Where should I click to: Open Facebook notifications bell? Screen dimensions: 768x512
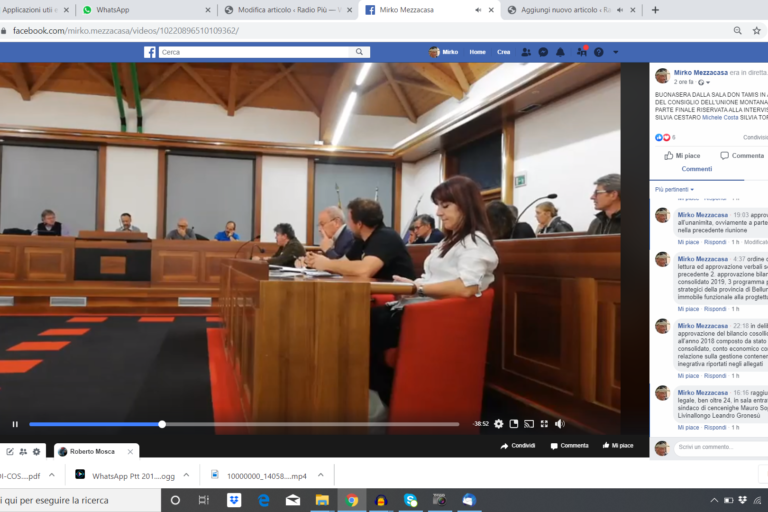tap(561, 52)
